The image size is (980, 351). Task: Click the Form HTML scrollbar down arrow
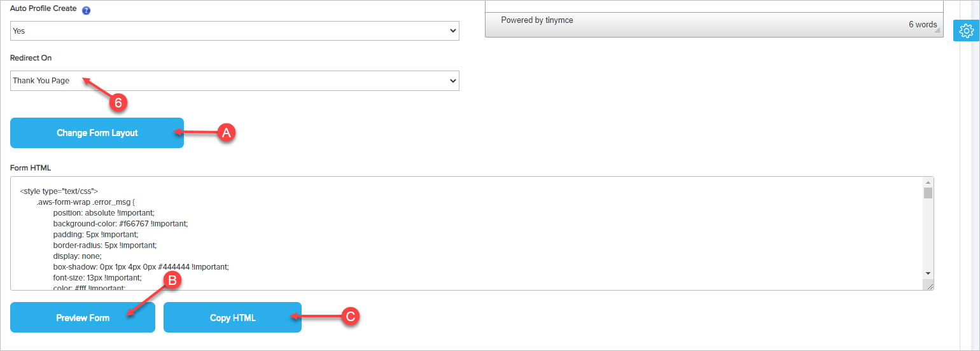coord(928,273)
